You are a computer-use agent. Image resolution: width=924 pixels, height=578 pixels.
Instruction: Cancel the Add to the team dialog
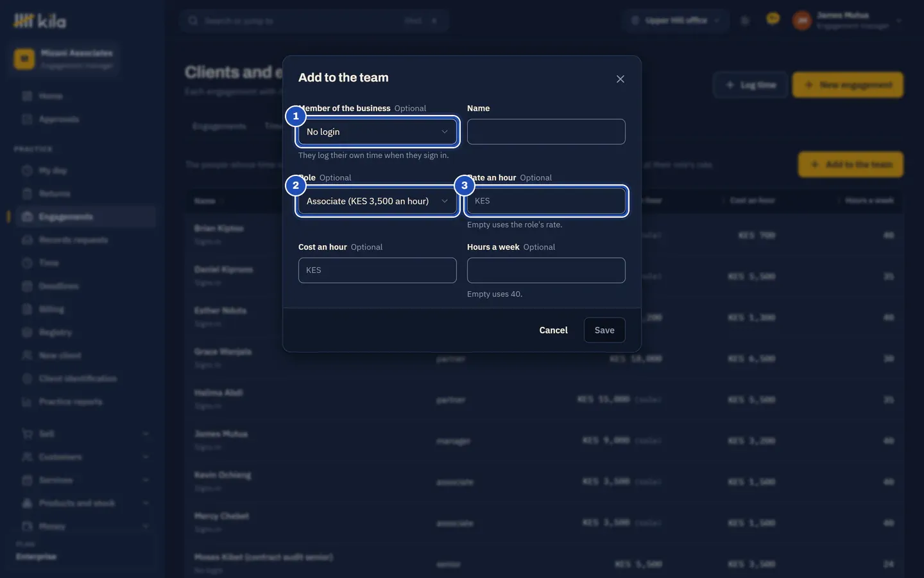pyautogui.click(x=553, y=330)
